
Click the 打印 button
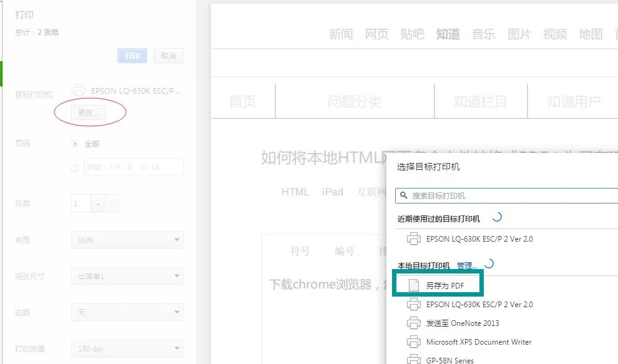click(x=132, y=55)
